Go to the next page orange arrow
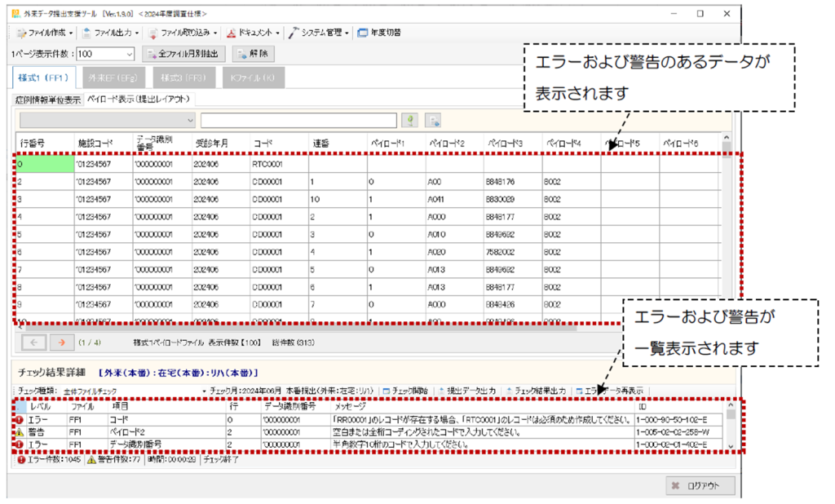835x504 pixels. (x=62, y=343)
